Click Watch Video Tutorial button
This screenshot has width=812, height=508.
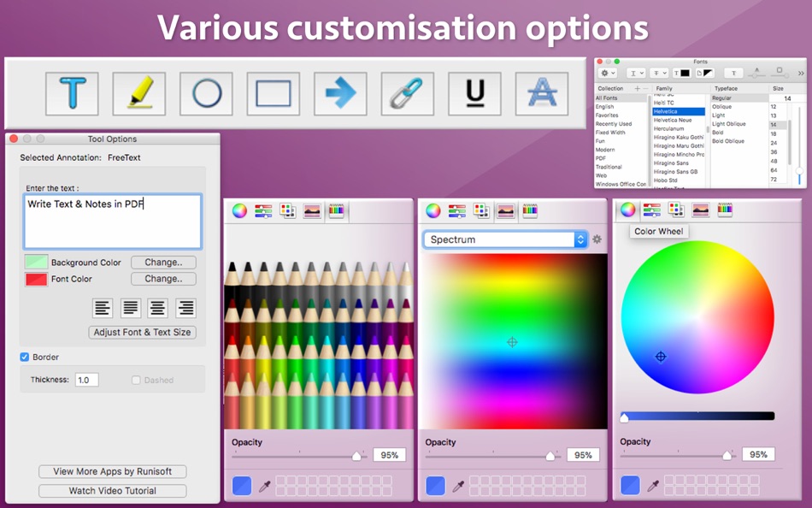(x=112, y=490)
